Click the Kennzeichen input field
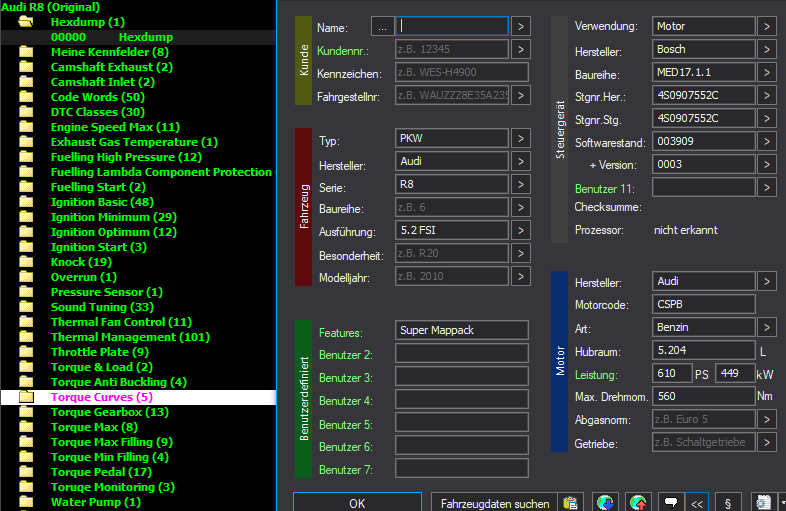This screenshot has height=511, width=786. pos(462,72)
